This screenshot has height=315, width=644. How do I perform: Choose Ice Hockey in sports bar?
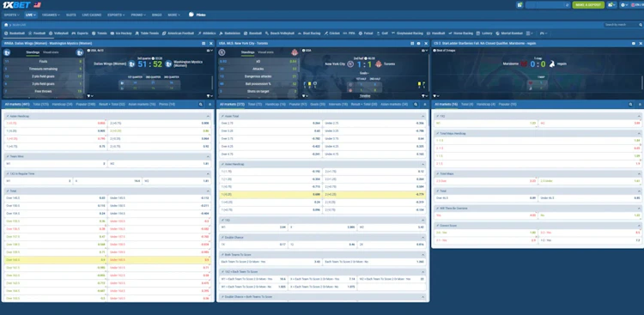(121, 33)
